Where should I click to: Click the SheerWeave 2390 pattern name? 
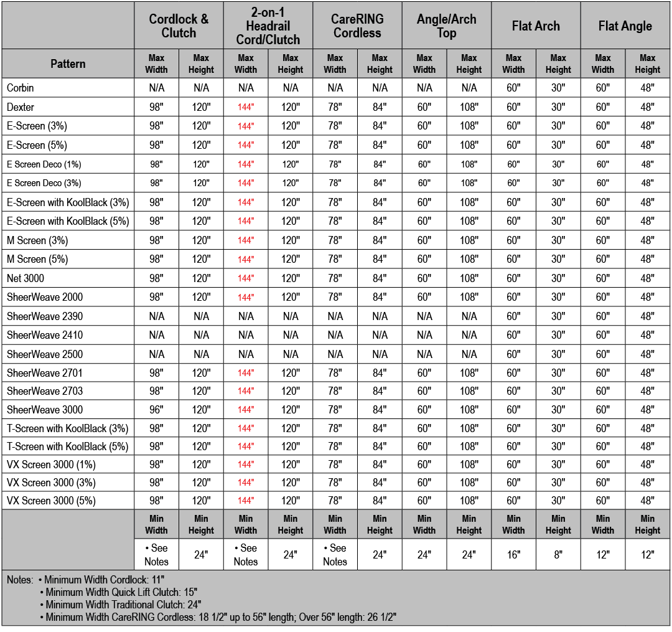[45, 316]
